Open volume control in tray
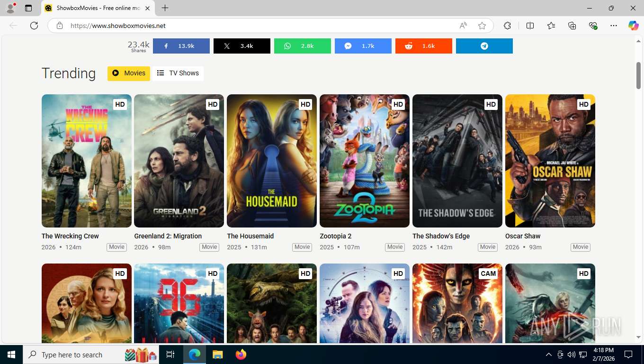Screen dimensions: 644x364 572,355
